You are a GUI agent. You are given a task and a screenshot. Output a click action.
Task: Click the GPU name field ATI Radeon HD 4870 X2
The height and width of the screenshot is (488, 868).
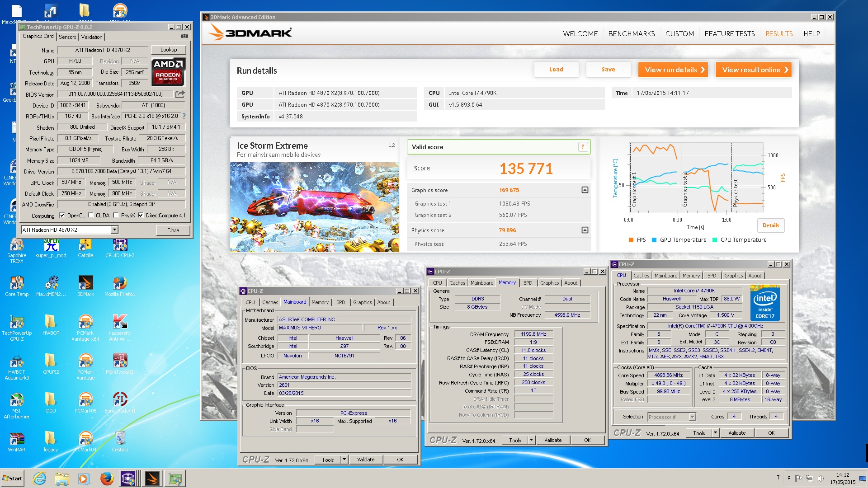(103, 50)
